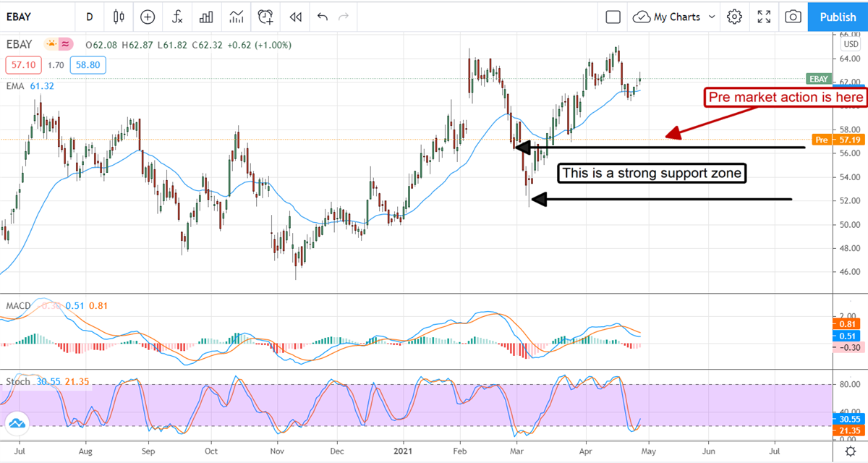Open the bottom-right time axis settings gear
This screenshot has width=868, height=463.
coord(851,452)
